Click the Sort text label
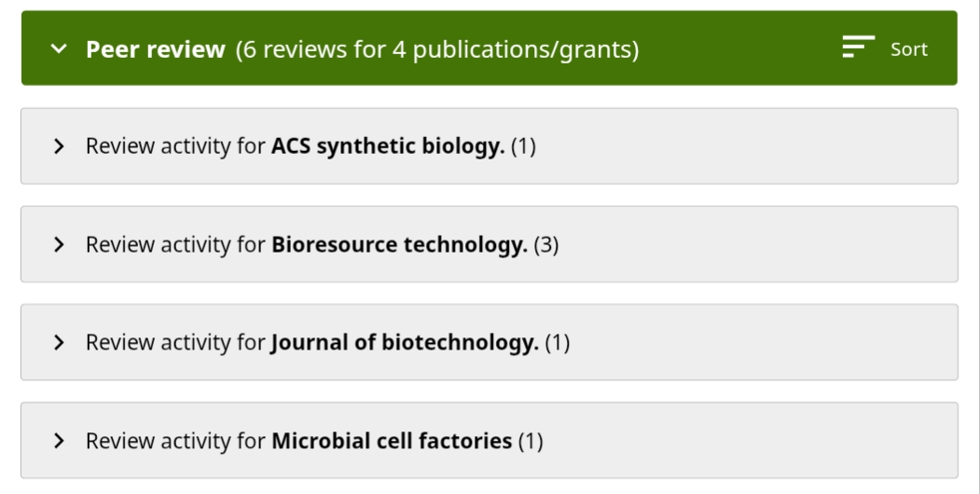The image size is (980, 494). pyautogui.click(x=909, y=49)
